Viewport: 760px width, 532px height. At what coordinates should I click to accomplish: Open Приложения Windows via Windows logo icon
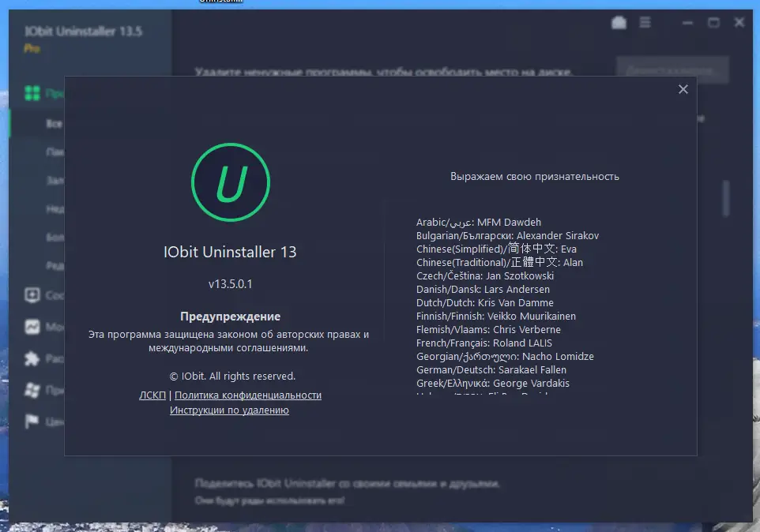32,390
